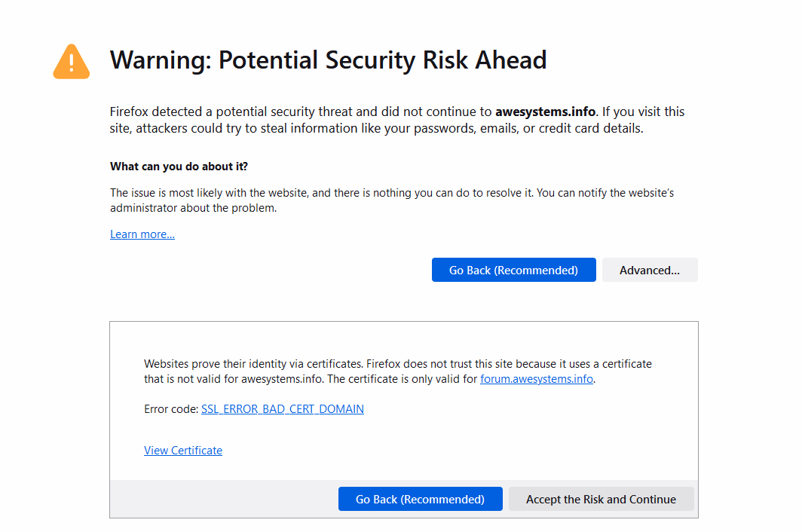This screenshot has width=802, height=532.
Task: Click the Error code: label text
Action: (171, 409)
